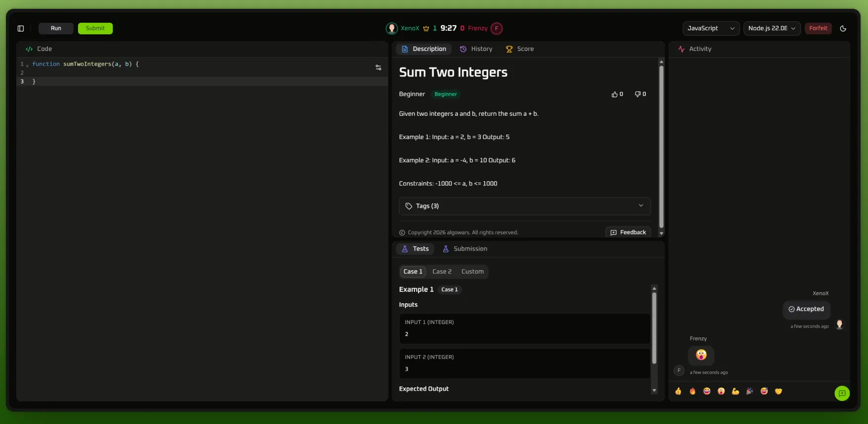
Task: Toggle the sidebar panel icon
Action: point(21,29)
